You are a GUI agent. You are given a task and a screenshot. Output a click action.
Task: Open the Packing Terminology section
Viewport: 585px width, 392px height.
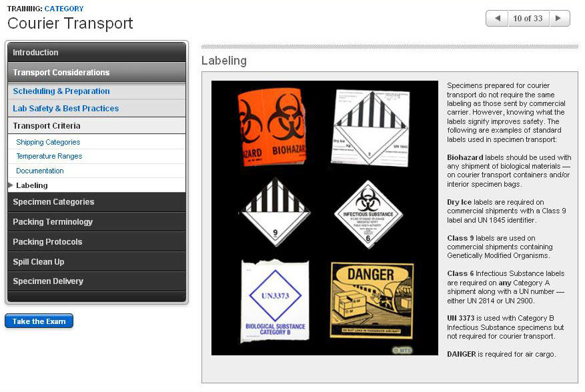click(x=96, y=222)
